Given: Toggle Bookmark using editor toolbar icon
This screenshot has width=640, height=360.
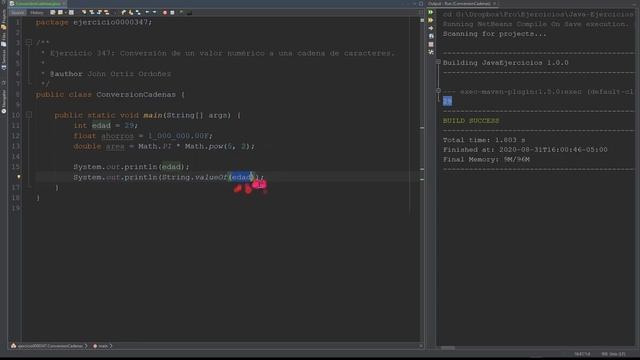Looking at the screenshot, I should click(138, 13).
